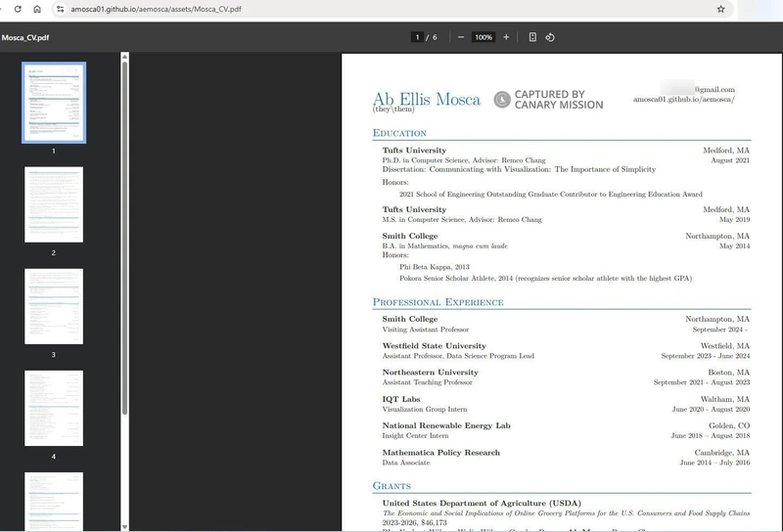Zoom out with the minus button
783x532 pixels.
[x=461, y=37]
